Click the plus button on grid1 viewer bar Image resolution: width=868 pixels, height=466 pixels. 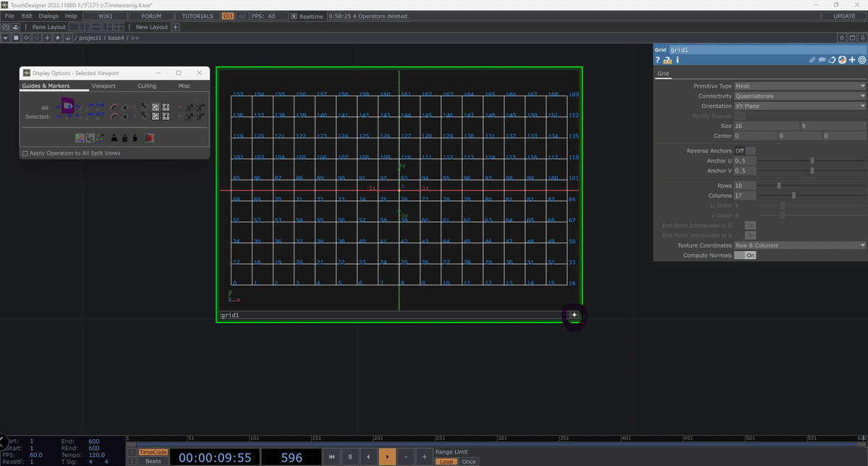pyautogui.click(x=574, y=315)
